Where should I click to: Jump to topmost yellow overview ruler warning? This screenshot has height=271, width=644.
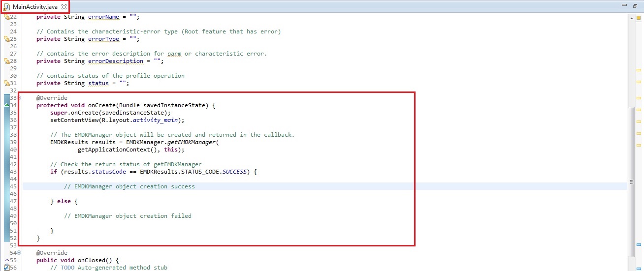click(639, 70)
